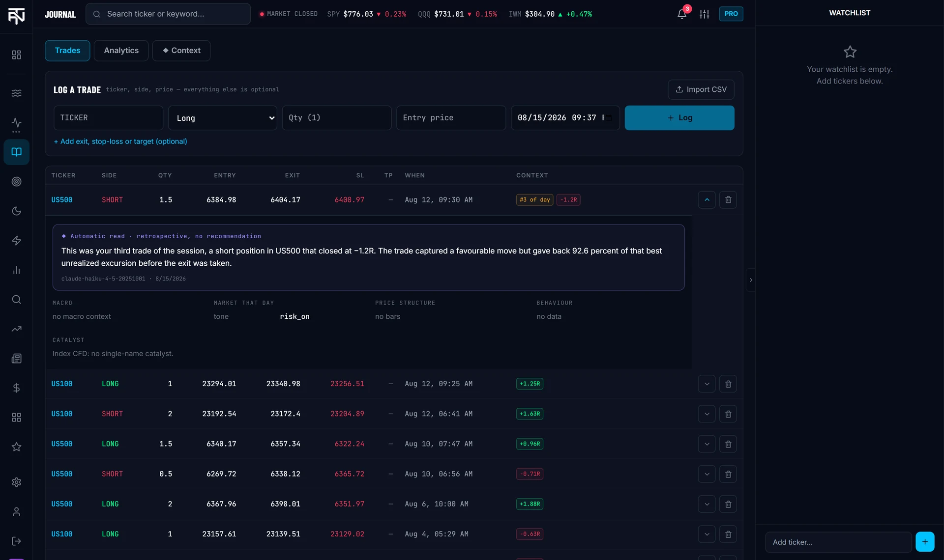944x560 pixels.
Task: Delete the US500 long 6340.17 trade
Action: [728, 444]
